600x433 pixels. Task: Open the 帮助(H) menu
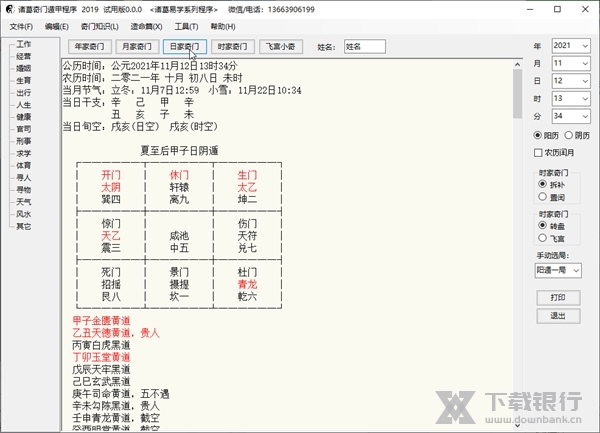click(x=223, y=26)
